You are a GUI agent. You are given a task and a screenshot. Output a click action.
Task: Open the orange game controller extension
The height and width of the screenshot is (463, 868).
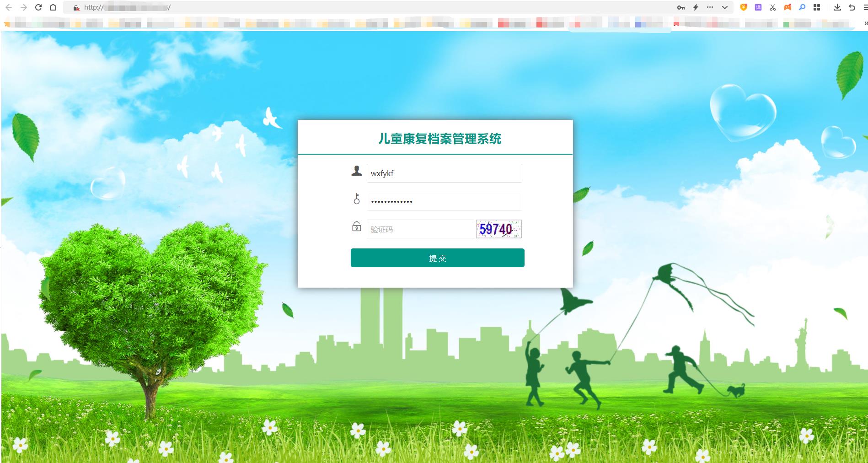coord(788,7)
